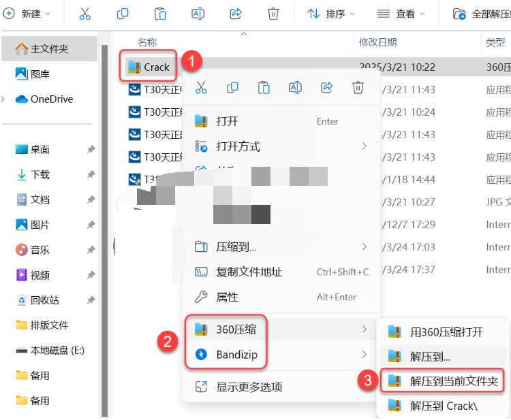Image resolution: width=511 pixels, height=420 pixels.
Task: Click the rename icon in top toolbar
Action: pyautogui.click(x=198, y=14)
